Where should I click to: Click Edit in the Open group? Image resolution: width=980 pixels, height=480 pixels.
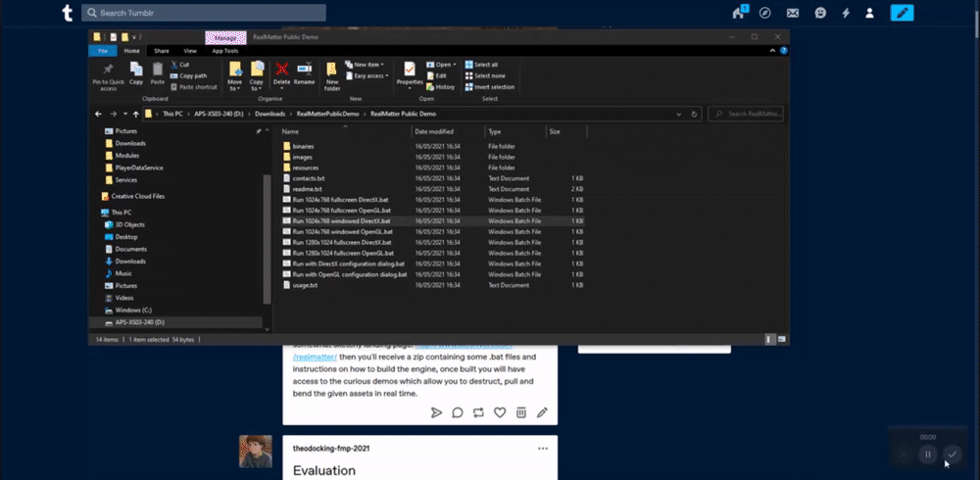436,75
